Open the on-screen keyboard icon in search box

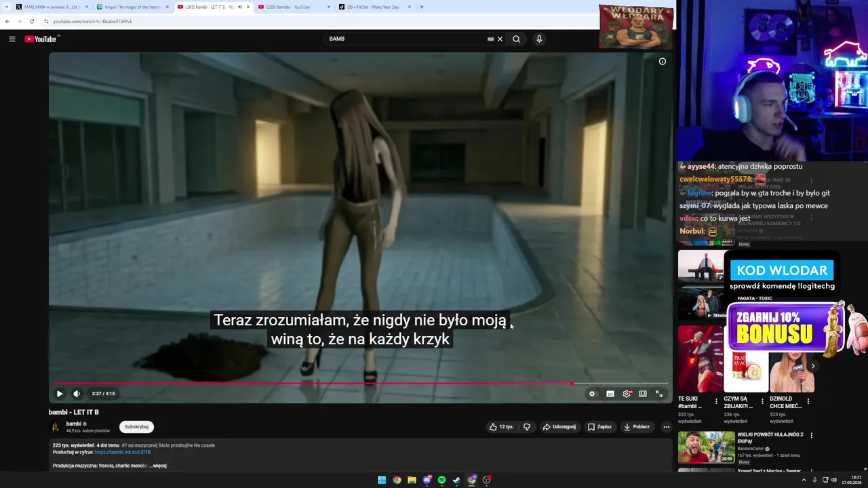point(490,39)
